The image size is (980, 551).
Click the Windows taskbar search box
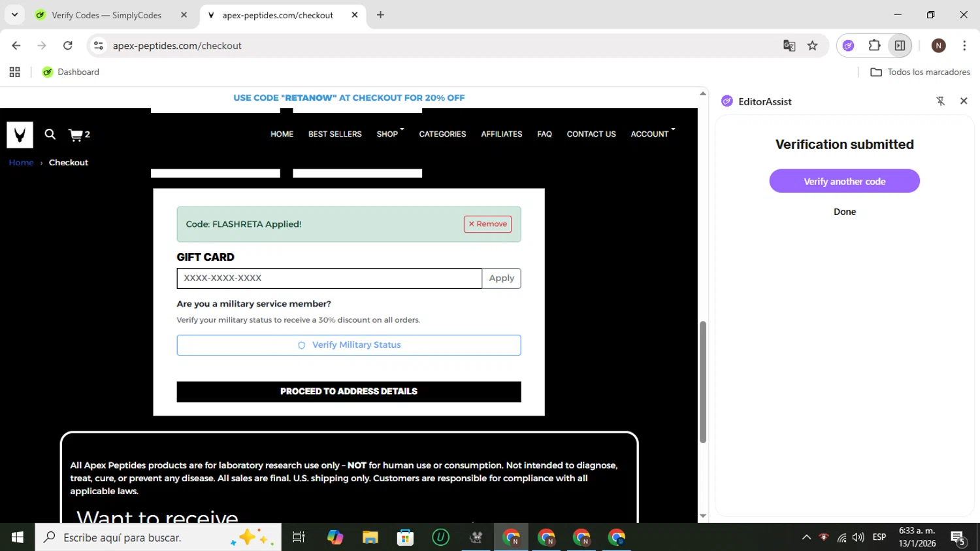[158, 537]
